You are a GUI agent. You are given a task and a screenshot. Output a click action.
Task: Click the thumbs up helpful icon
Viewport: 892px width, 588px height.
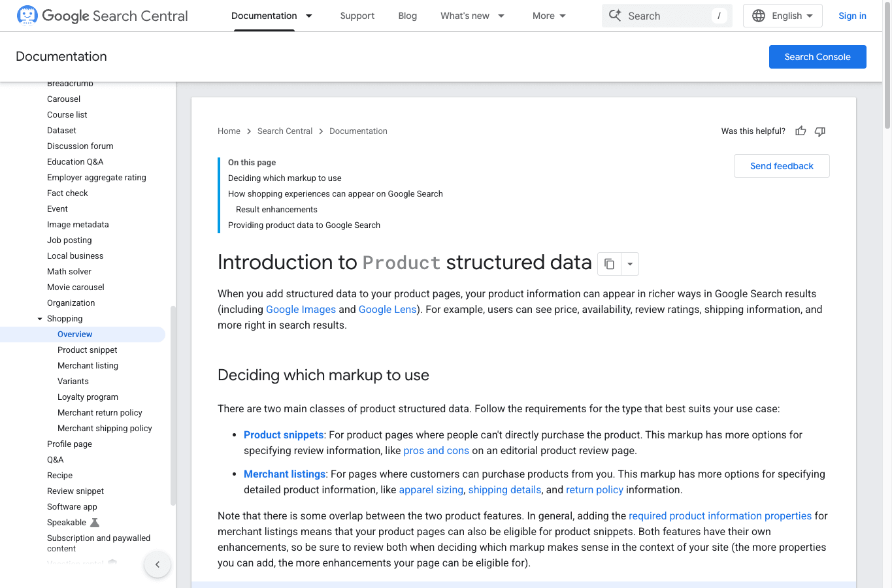click(801, 131)
